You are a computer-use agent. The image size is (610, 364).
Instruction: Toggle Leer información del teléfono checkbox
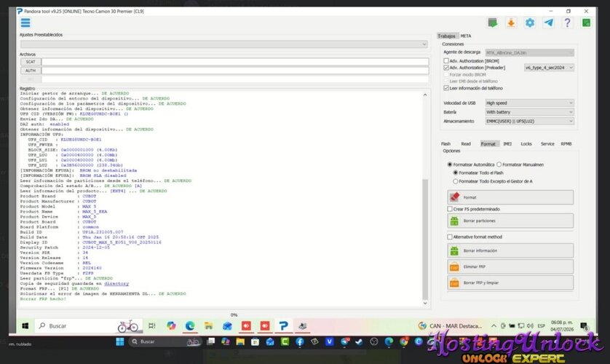click(x=446, y=88)
